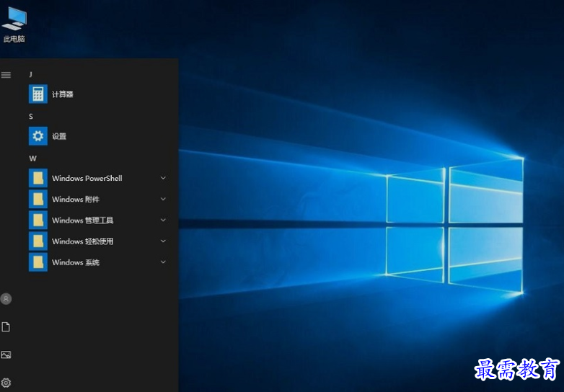Click the Windows 轻松使用 folder icon
This screenshot has height=392, width=564.
pyautogui.click(x=38, y=241)
